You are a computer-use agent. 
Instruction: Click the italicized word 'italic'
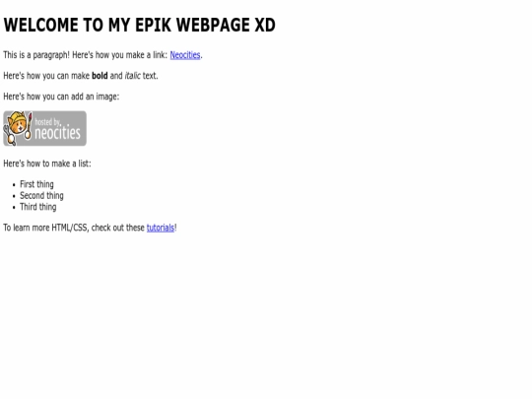click(x=132, y=76)
